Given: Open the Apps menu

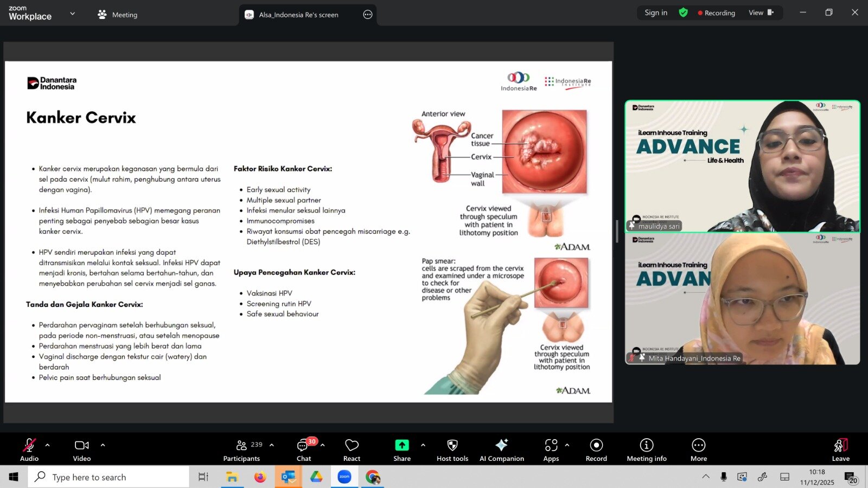Looking at the screenshot, I should pyautogui.click(x=551, y=450).
